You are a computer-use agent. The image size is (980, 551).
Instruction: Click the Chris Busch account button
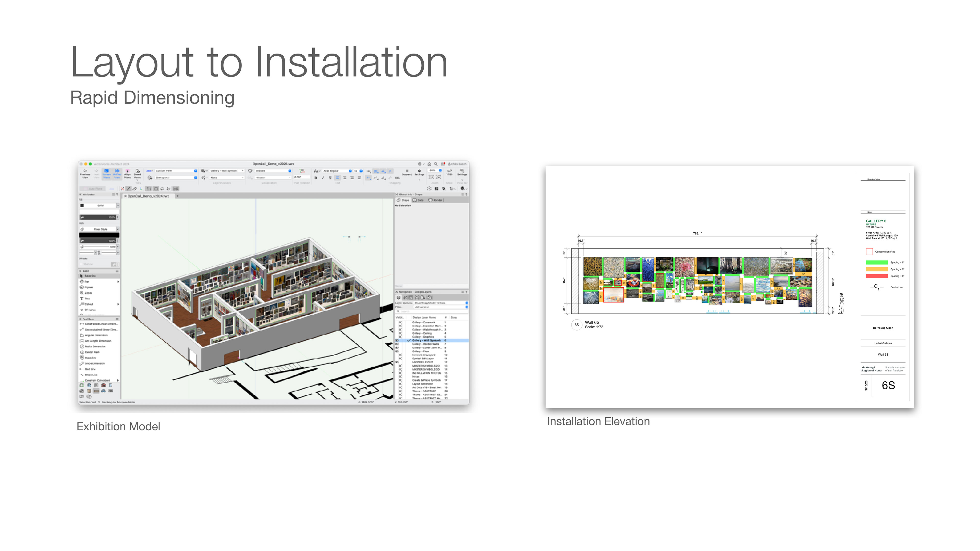457,164
